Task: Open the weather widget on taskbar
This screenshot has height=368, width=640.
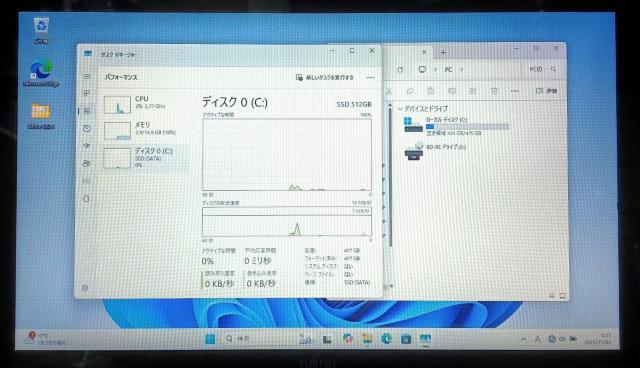Action: tap(45, 338)
